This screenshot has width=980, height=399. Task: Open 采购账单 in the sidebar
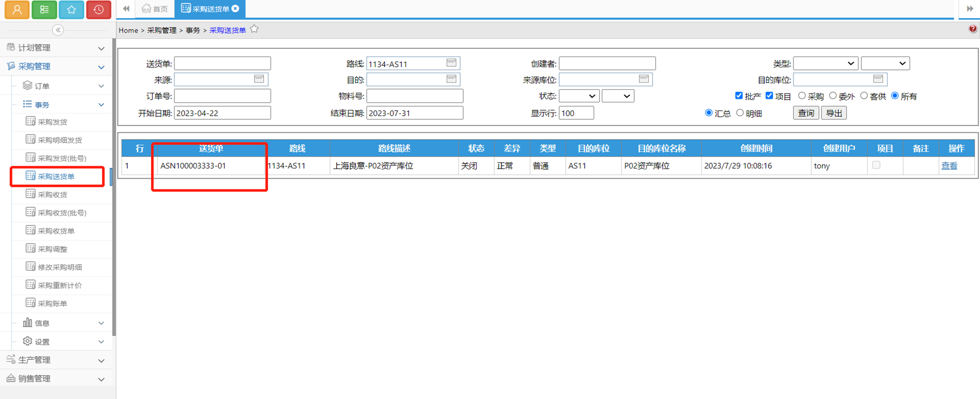coord(53,303)
